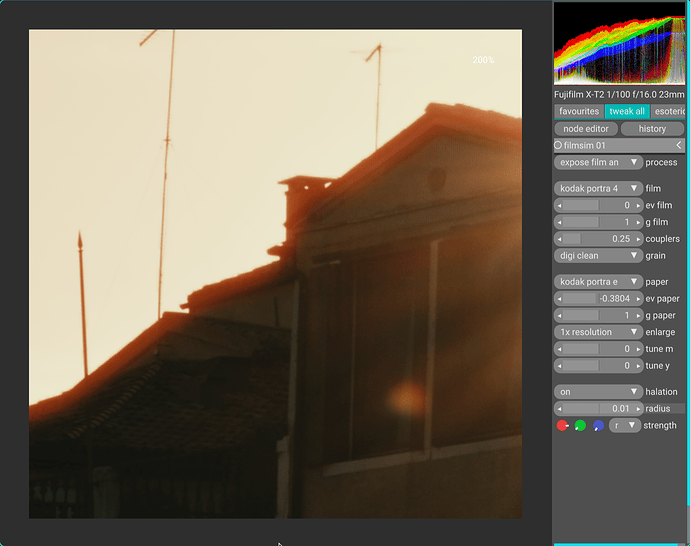Click the g film slider value 1
This screenshot has width=690, height=546.
tap(598, 222)
